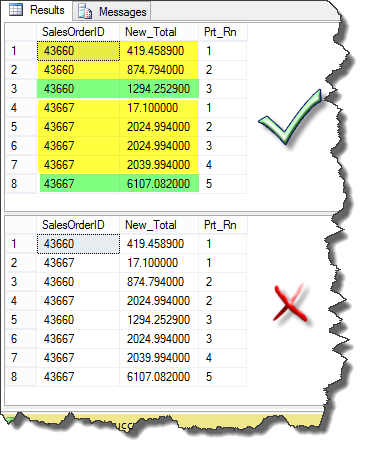Click Prt_Rn value 4 in the upper grid
This screenshot has width=371, height=455.
coord(223,165)
